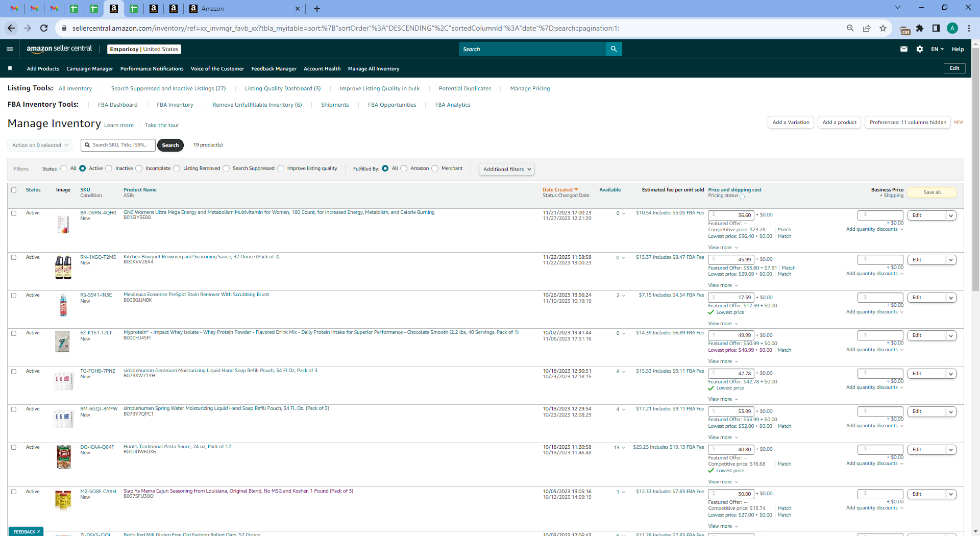The image size is (980, 536).
Task: Click the Amazon Seller Central logo
Action: pos(59,49)
